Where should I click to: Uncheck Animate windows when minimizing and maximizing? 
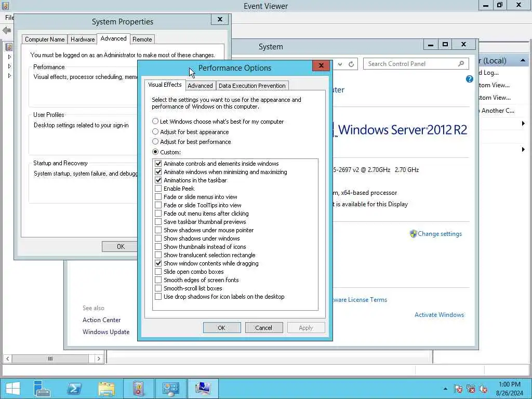pyautogui.click(x=158, y=171)
